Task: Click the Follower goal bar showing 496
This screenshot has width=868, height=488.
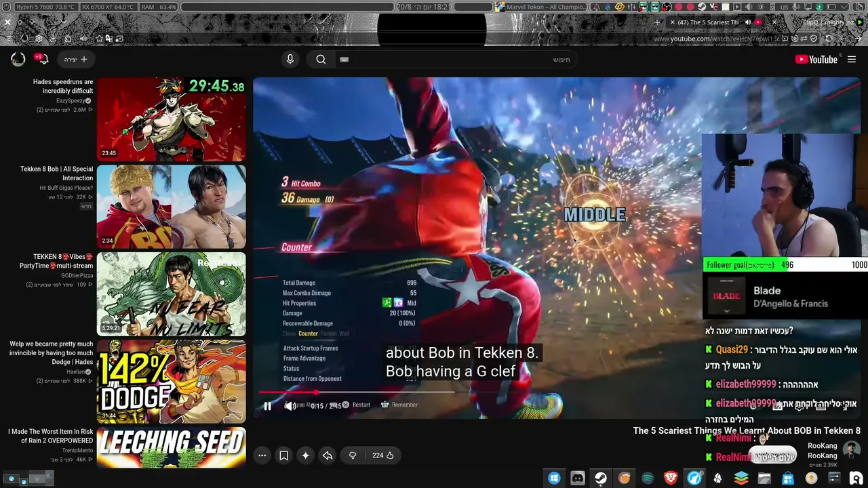Action: coord(785,265)
